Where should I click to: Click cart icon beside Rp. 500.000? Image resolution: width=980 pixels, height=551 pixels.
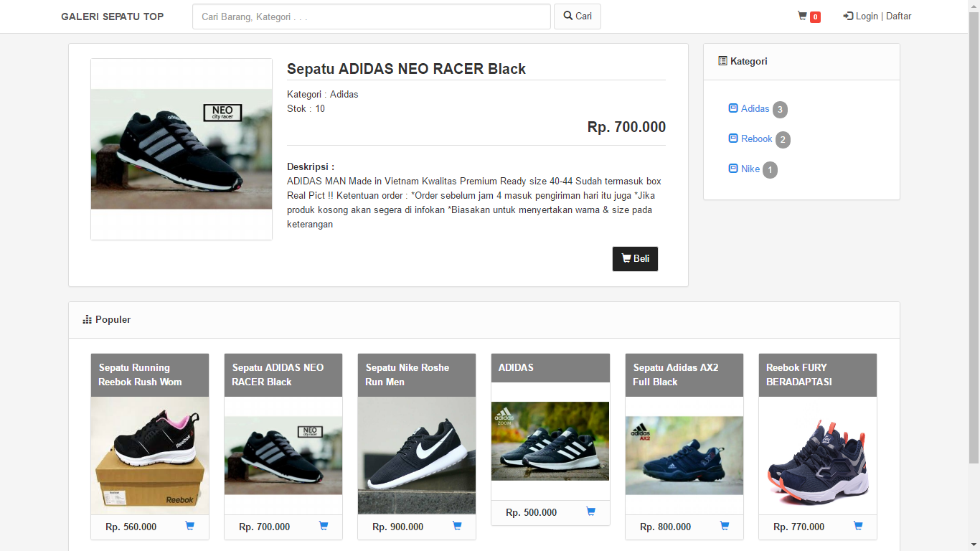click(590, 512)
